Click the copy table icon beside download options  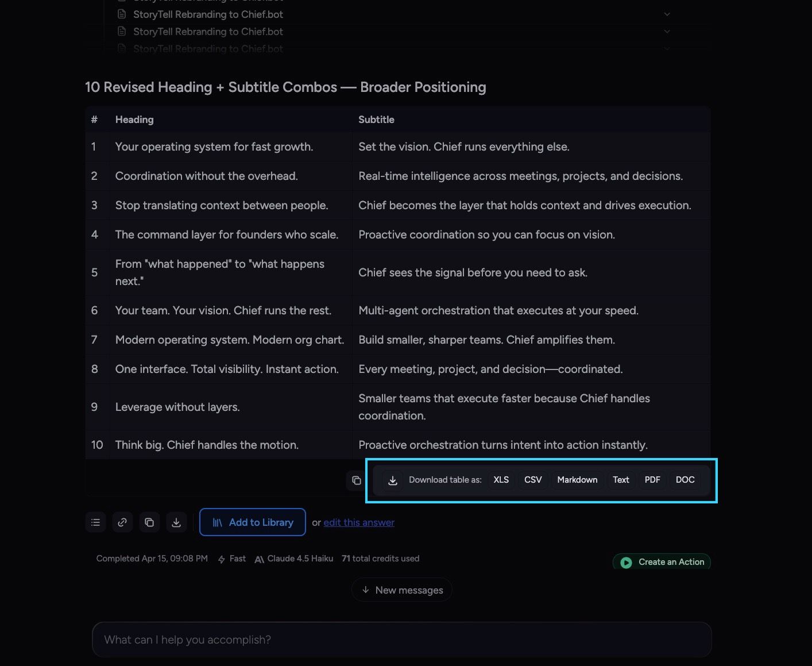356,480
